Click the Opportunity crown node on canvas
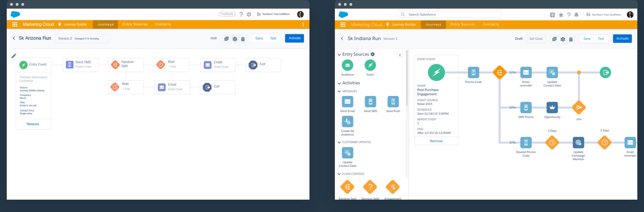Screen dimensions: 644x212 coord(552,107)
